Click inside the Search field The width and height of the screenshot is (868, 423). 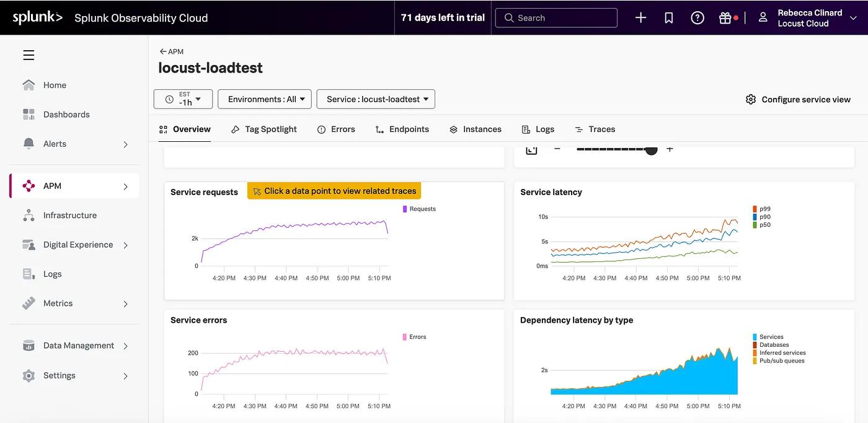[x=556, y=17]
